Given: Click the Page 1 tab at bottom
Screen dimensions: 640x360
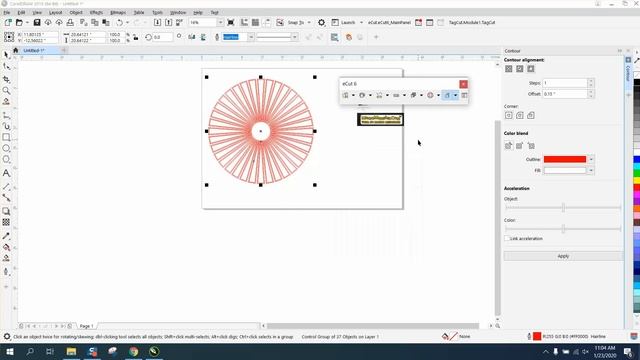Looking at the screenshot, I should [87, 326].
